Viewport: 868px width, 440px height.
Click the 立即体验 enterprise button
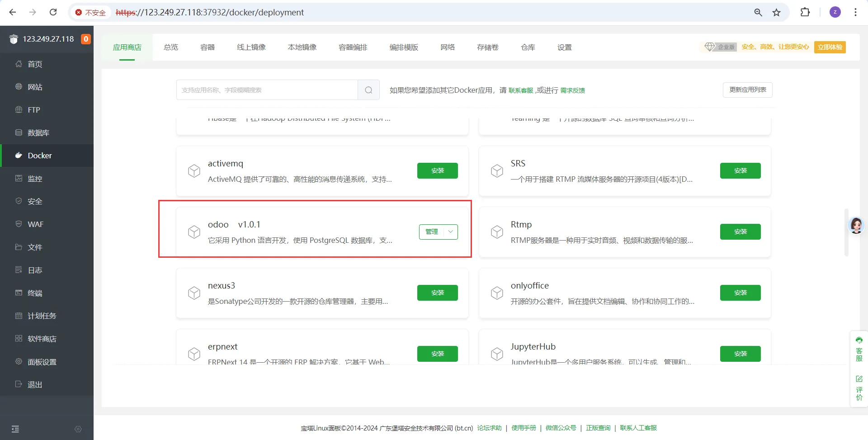pos(830,47)
